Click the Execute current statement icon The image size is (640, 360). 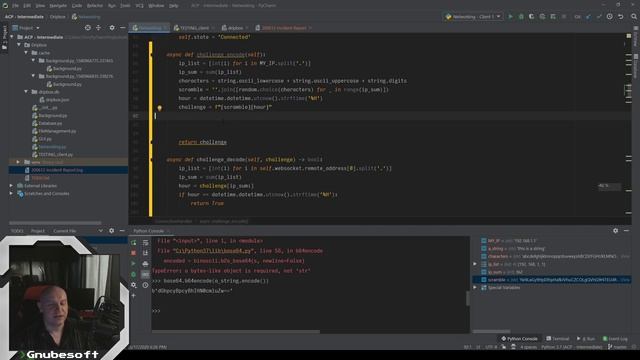[x=133, y=264]
